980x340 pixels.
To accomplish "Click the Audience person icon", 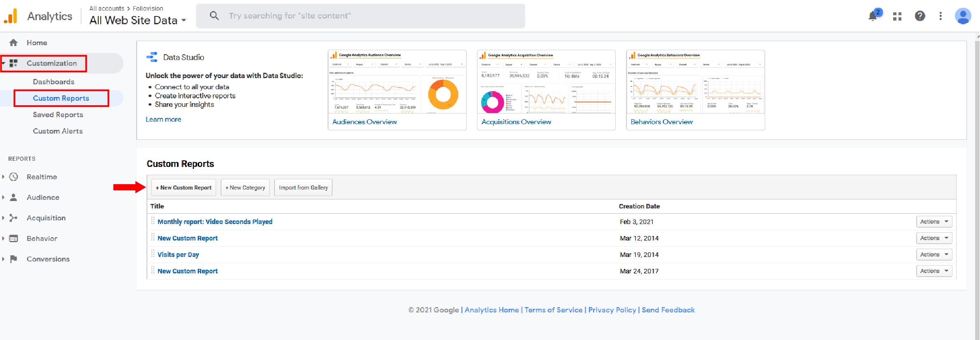I will point(14,197).
